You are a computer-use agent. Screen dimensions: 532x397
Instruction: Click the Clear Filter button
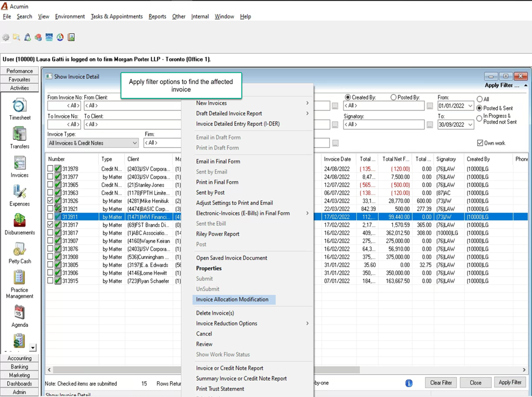coord(441,383)
